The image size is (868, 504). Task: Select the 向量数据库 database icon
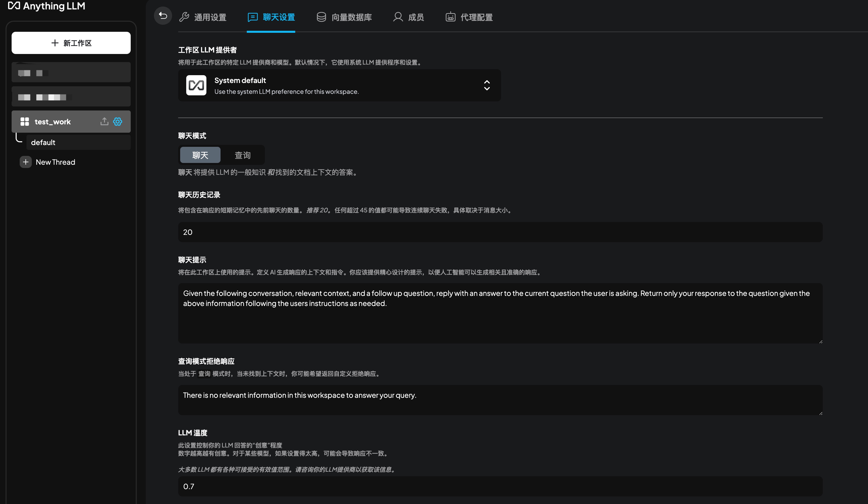click(321, 17)
